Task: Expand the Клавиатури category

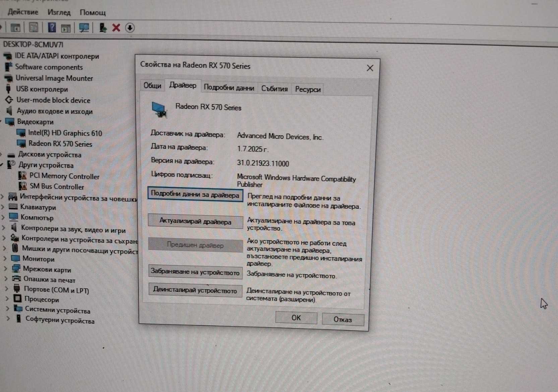Action: tap(3, 207)
